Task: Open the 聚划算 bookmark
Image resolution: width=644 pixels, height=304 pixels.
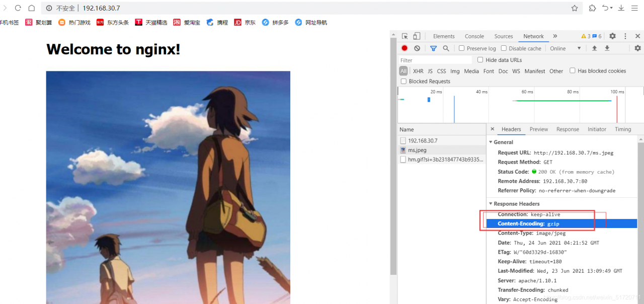Action: coord(39,22)
